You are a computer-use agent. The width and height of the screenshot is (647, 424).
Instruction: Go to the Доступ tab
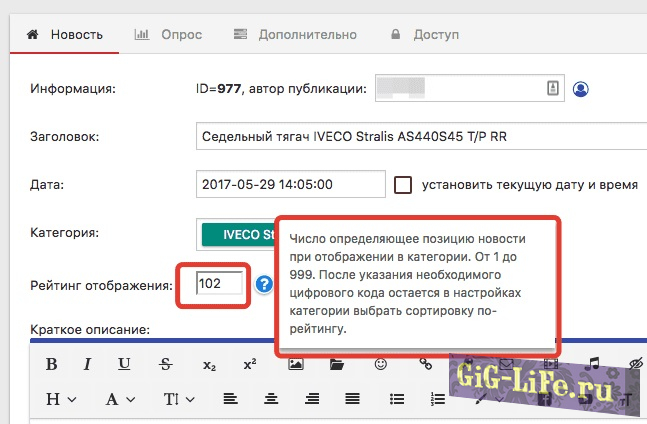pos(425,35)
